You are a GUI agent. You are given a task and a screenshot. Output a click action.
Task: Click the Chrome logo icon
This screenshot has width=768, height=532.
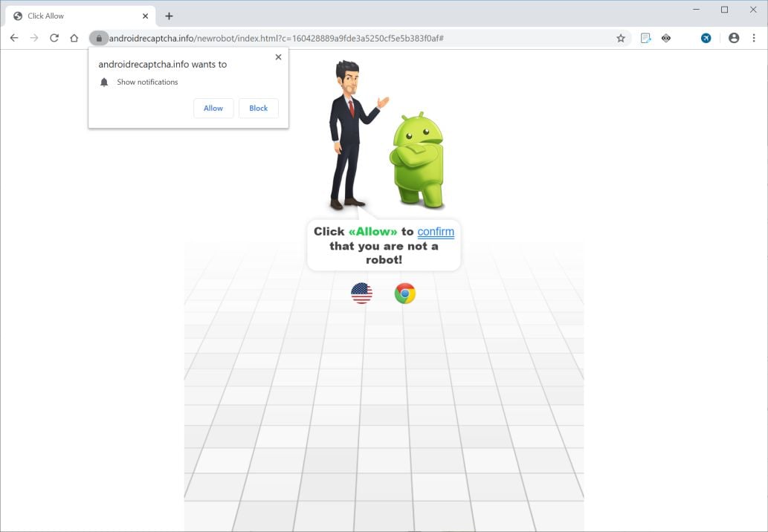tap(405, 293)
